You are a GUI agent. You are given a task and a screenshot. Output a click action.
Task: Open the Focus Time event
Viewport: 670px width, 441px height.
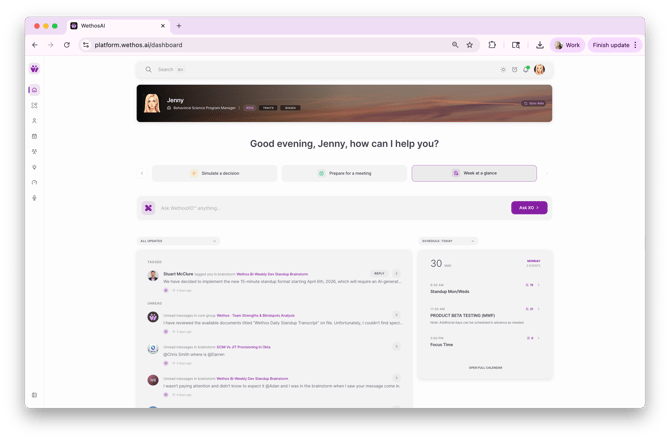(441, 344)
